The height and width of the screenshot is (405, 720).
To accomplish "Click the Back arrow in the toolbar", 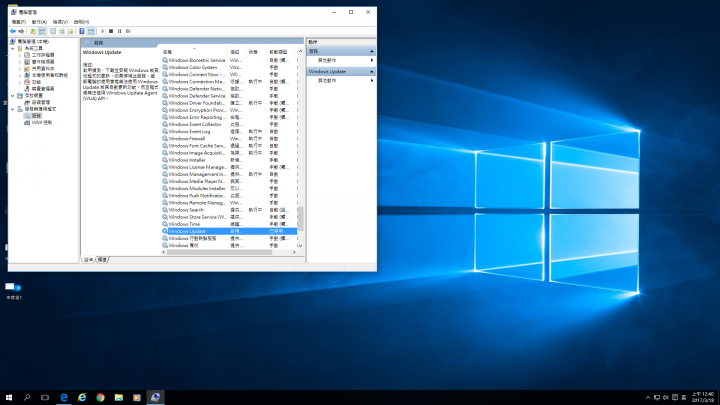I will 13,31.
